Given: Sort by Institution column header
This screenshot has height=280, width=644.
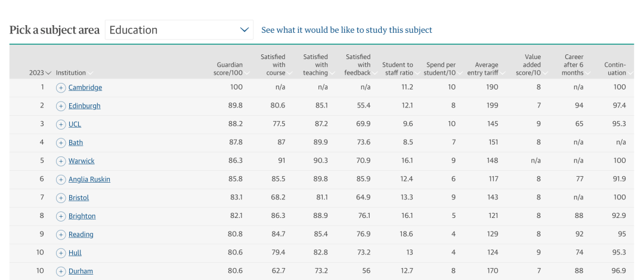Looking at the screenshot, I should pyautogui.click(x=75, y=73).
